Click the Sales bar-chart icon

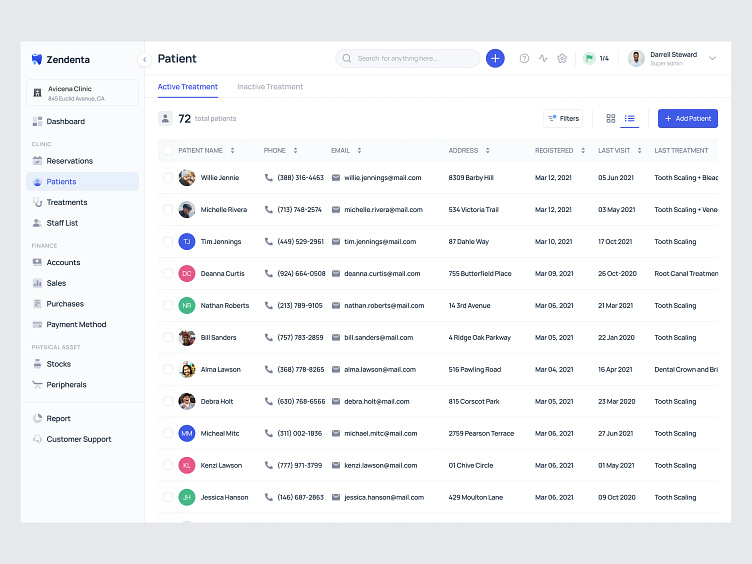(37, 283)
